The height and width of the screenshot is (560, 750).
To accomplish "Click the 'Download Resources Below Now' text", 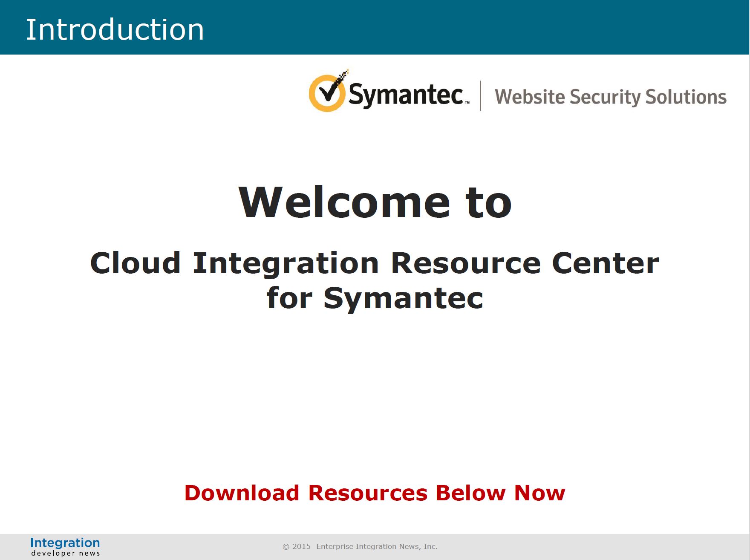I will (x=375, y=493).
